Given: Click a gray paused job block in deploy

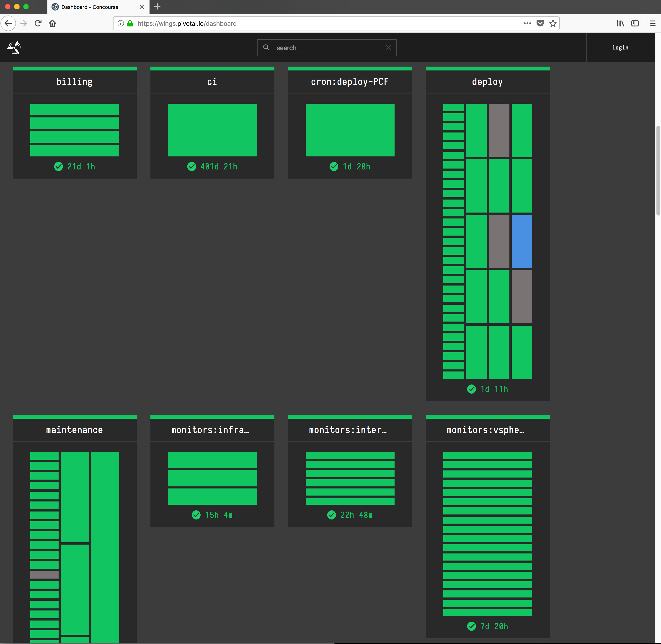Looking at the screenshot, I should click(499, 130).
